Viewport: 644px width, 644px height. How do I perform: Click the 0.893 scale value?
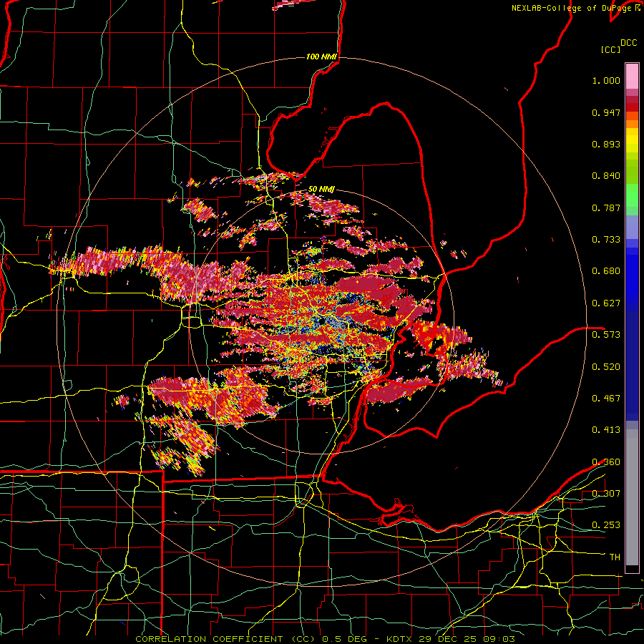(606, 144)
